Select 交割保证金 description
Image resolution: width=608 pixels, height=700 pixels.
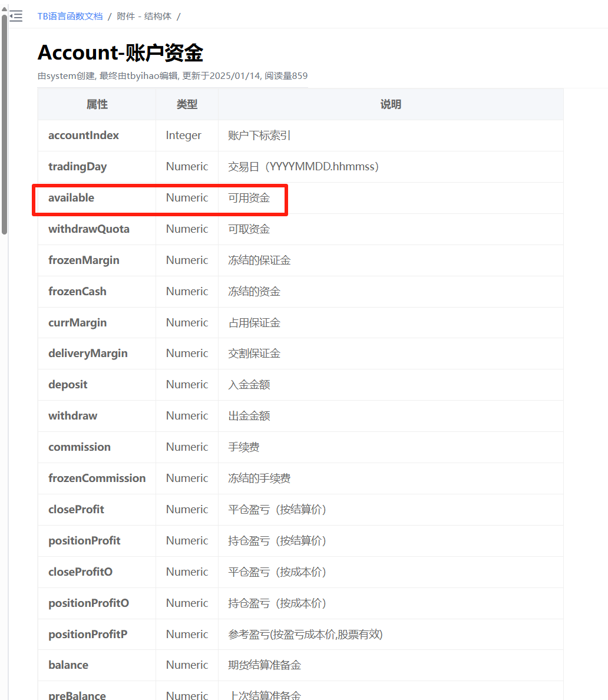(x=254, y=354)
